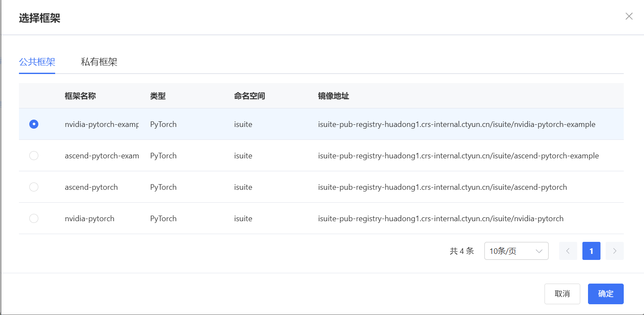This screenshot has width=644, height=315.
Task: Click the 确定 button
Action: [606, 294]
